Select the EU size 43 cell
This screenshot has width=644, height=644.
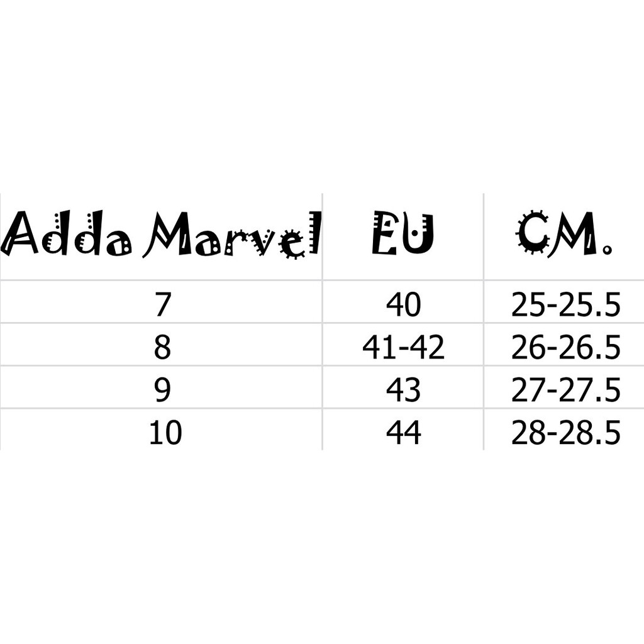[403, 391]
